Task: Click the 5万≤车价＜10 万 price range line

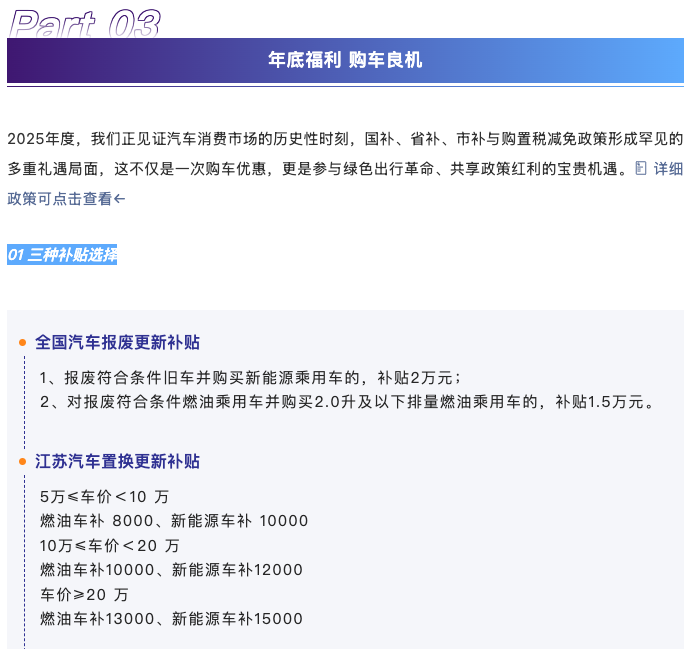Action: [105, 497]
